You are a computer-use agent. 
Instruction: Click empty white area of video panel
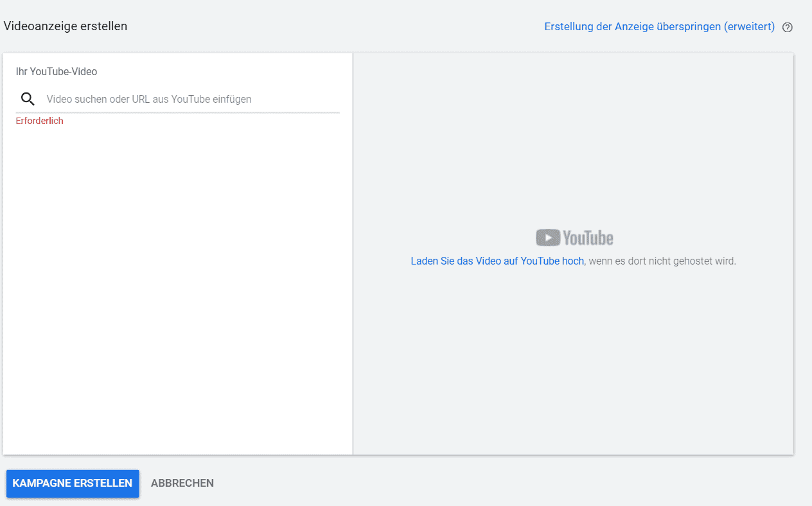tap(177, 289)
